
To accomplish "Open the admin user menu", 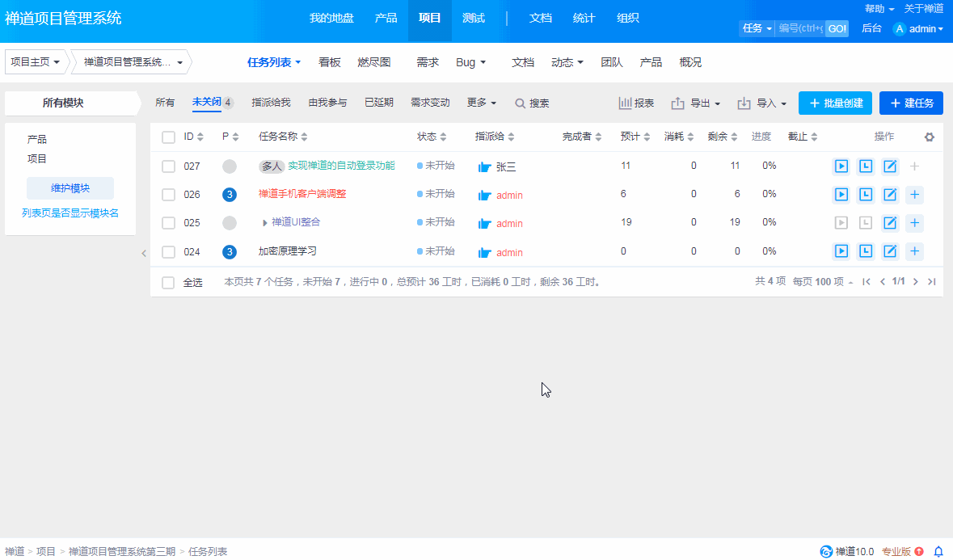I will click(x=919, y=29).
